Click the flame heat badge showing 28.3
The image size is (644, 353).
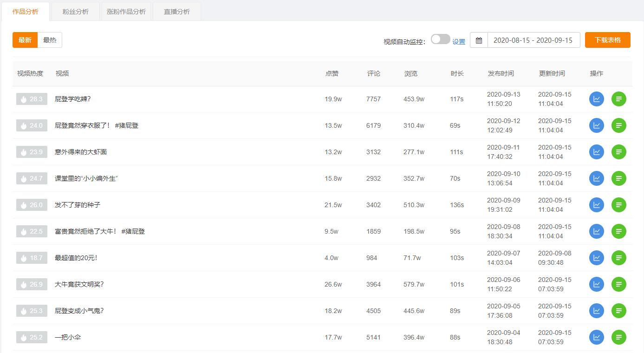point(32,99)
